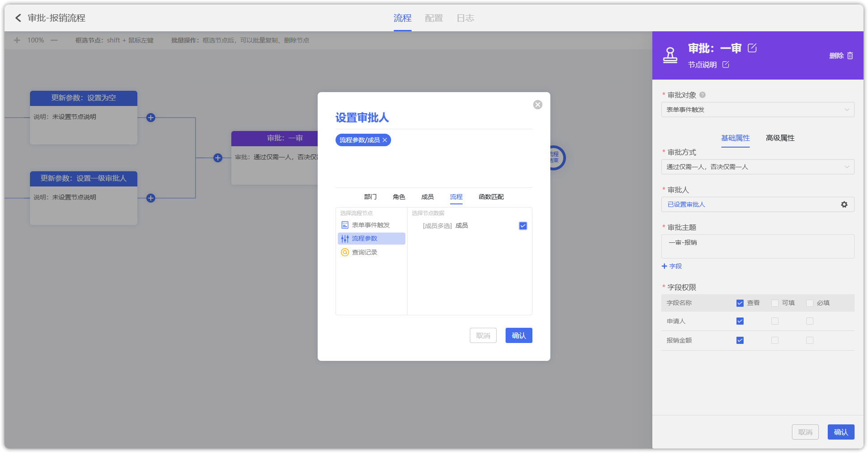
Task: Click the zoom-in plus icon next to 100%
Action: [17, 40]
